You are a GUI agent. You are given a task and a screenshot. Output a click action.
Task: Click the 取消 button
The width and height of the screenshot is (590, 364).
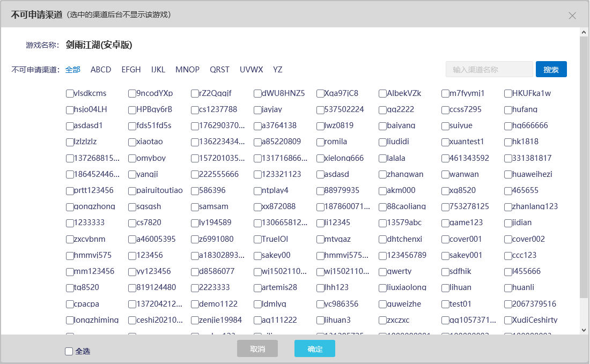point(257,348)
